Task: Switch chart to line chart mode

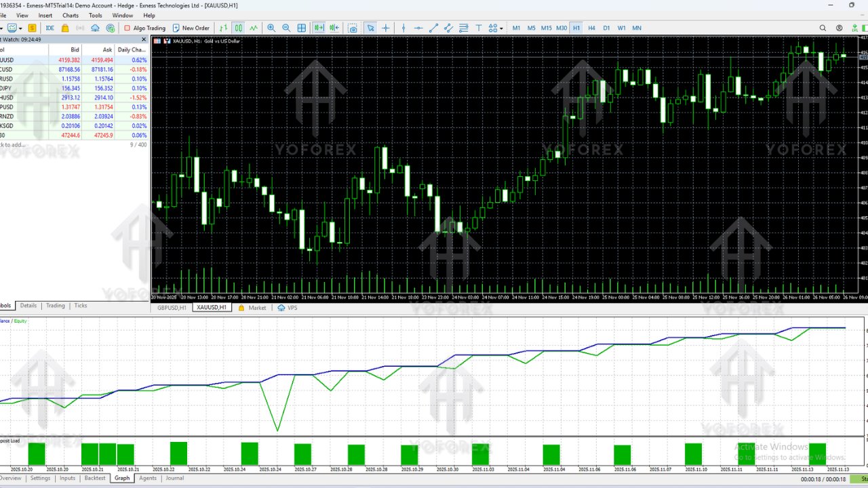Action: tap(254, 28)
